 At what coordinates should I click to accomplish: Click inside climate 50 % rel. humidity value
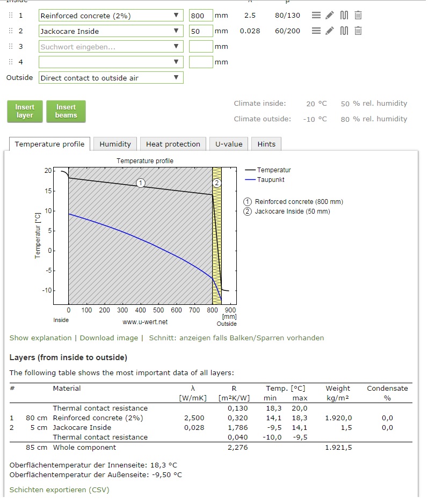point(374,104)
